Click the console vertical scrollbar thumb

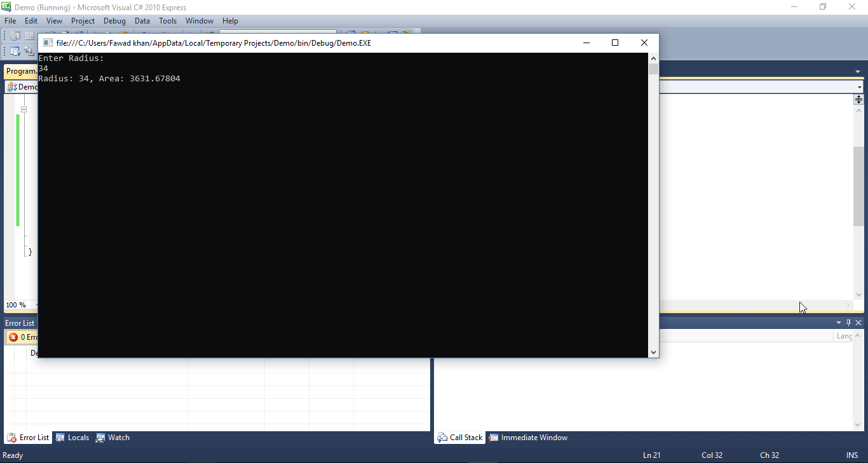653,69
